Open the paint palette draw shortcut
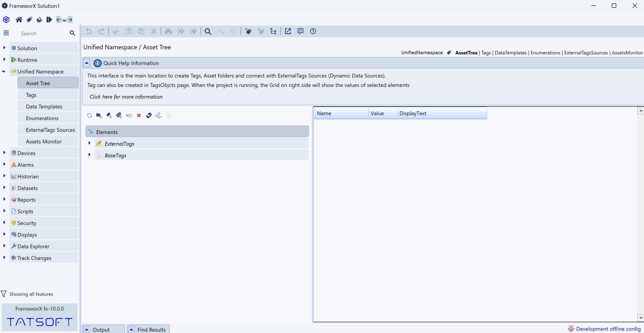This screenshot has width=644, height=333. pyautogui.click(x=39, y=19)
